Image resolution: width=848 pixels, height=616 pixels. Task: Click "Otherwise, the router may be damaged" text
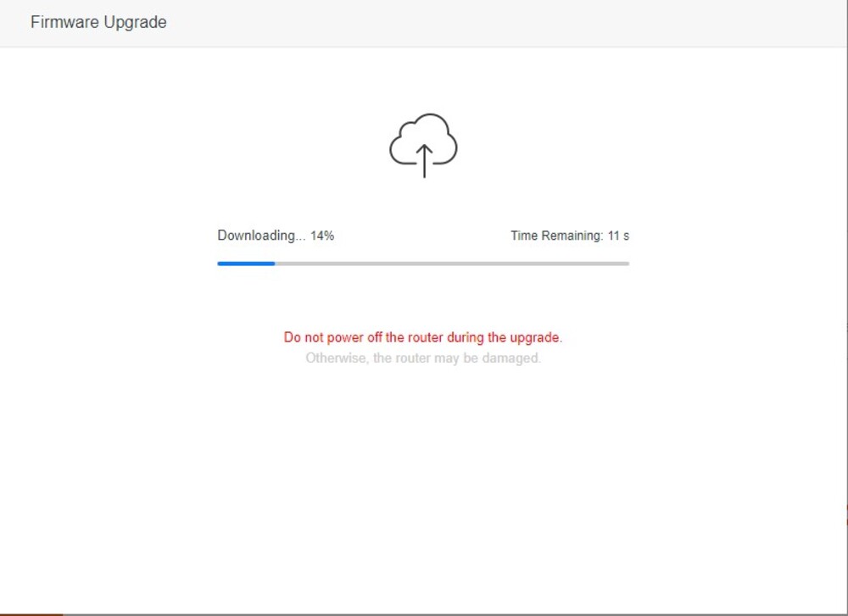tap(422, 358)
